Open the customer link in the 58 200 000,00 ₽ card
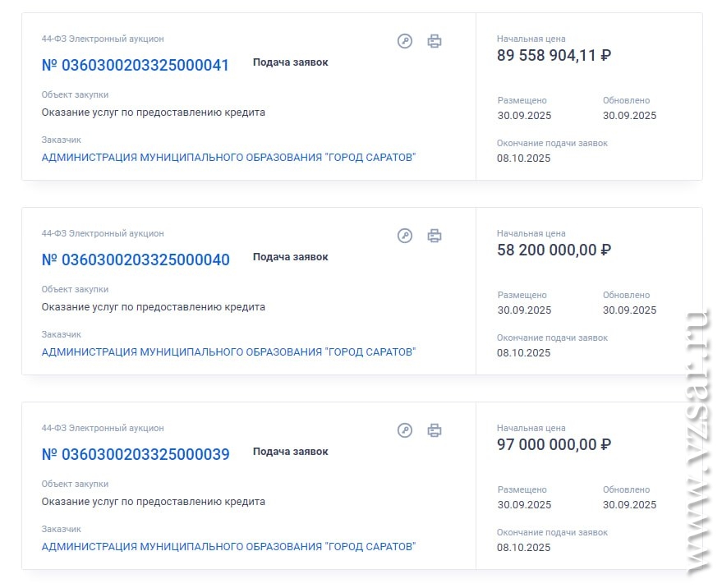Viewport: 722px width, 588px height. [x=228, y=352]
